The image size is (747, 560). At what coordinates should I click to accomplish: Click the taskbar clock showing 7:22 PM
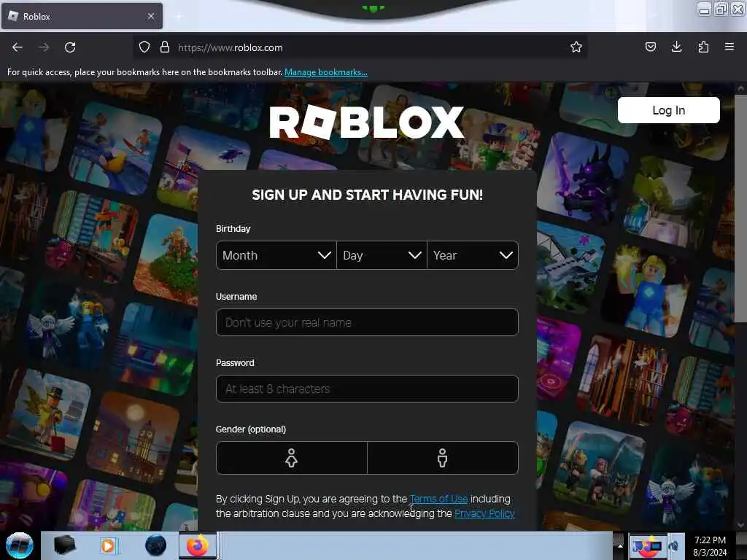pos(710,545)
